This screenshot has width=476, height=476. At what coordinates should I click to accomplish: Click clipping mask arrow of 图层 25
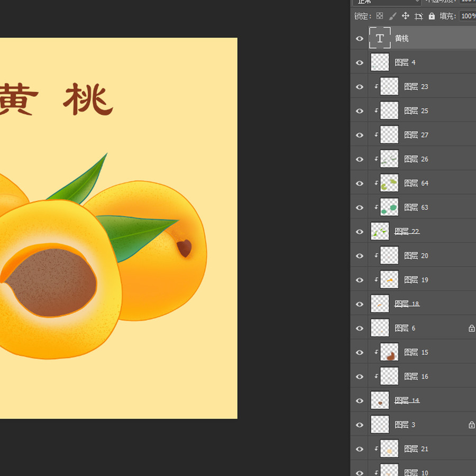click(x=376, y=111)
